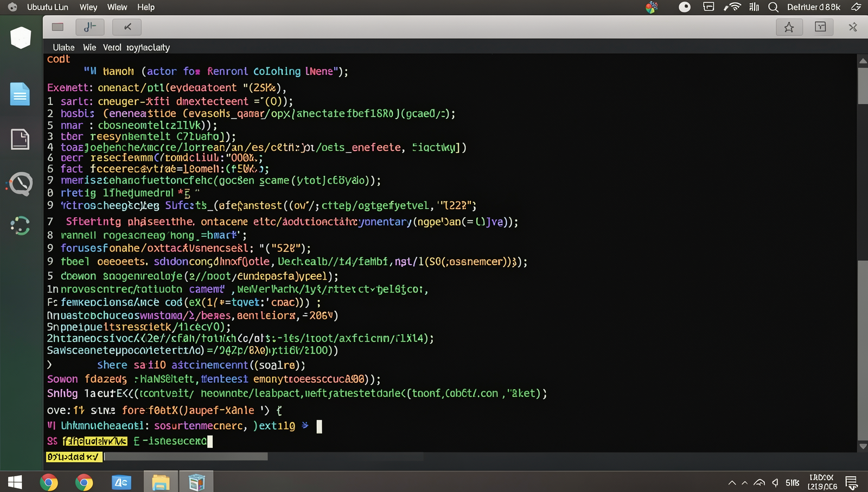
Task: Open the "Wie" terminal menu
Action: click(x=90, y=48)
